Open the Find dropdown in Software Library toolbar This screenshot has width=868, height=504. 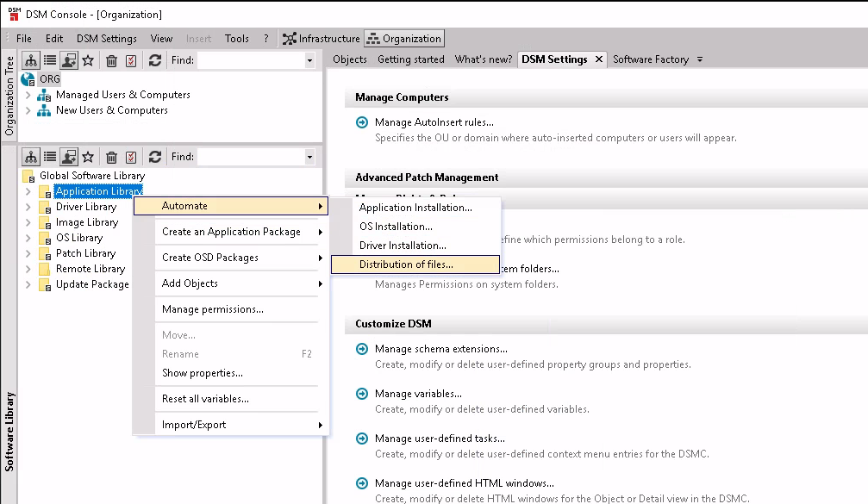pos(309,157)
